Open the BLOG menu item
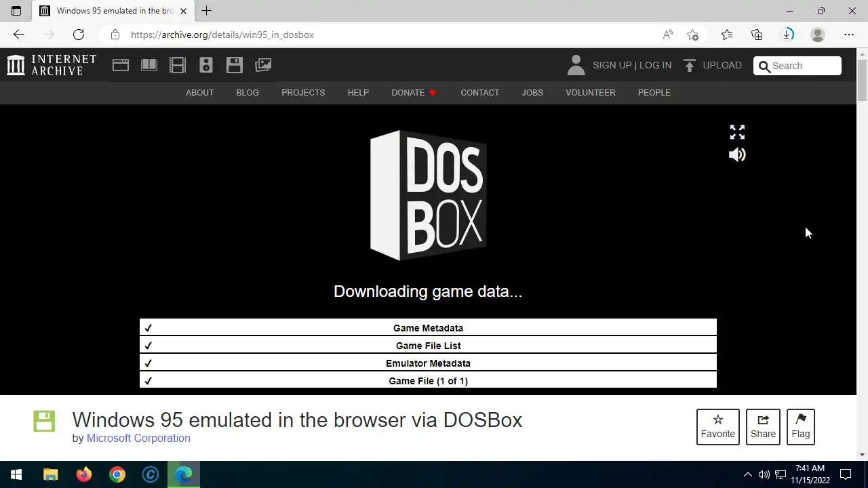 pyautogui.click(x=248, y=93)
